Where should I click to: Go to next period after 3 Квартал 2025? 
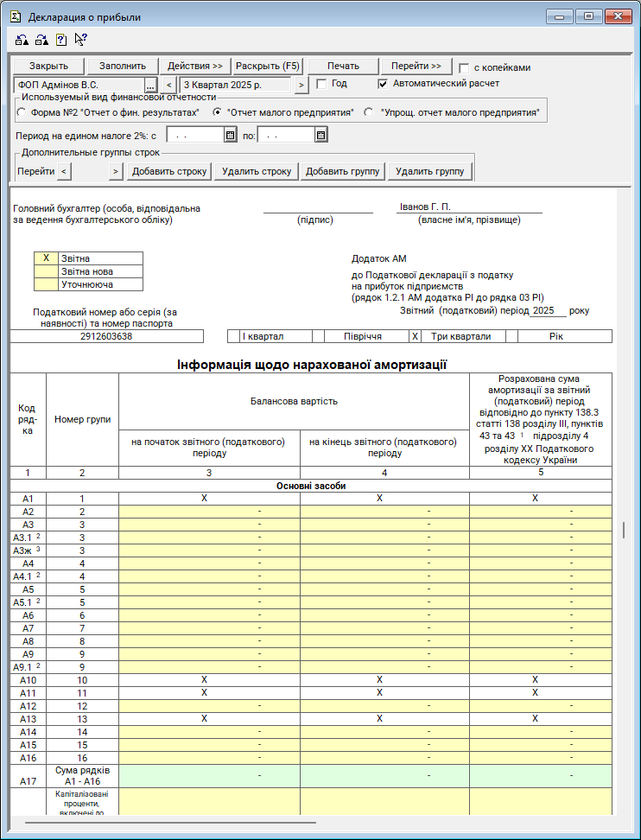301,85
